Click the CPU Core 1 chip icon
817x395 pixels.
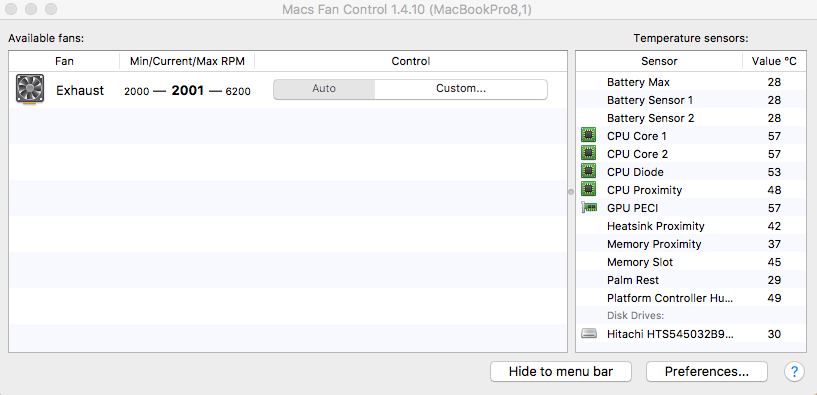[x=588, y=136]
